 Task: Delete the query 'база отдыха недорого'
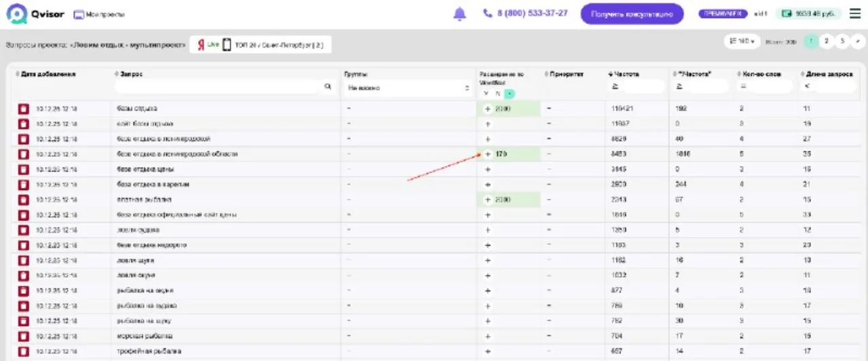(x=24, y=245)
